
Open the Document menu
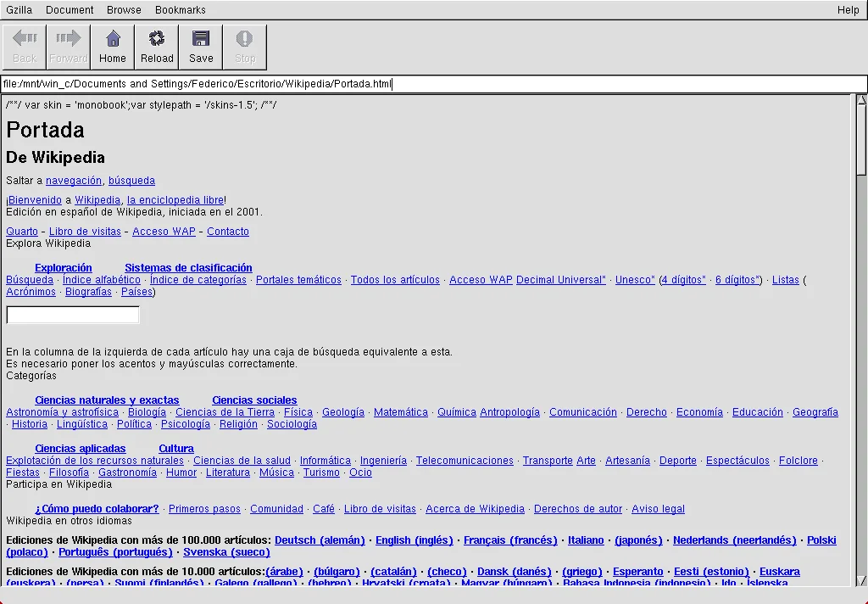[70, 10]
